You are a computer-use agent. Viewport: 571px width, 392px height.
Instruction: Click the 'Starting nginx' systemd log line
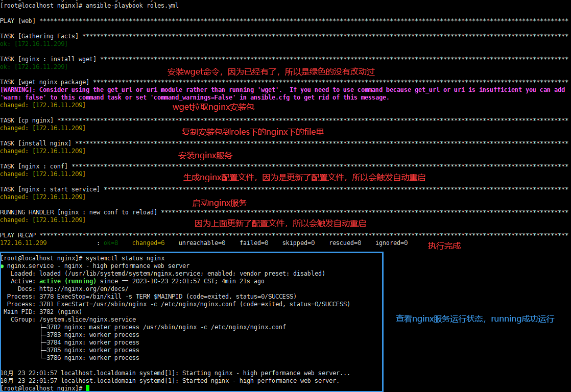coord(175,373)
